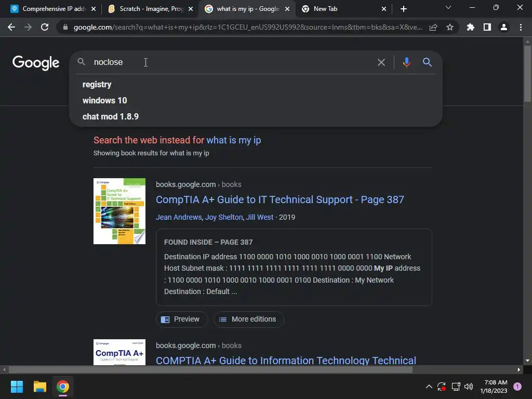The height and width of the screenshot is (399, 532).
Task: Click the scroll right arrow
Action: [519, 370]
